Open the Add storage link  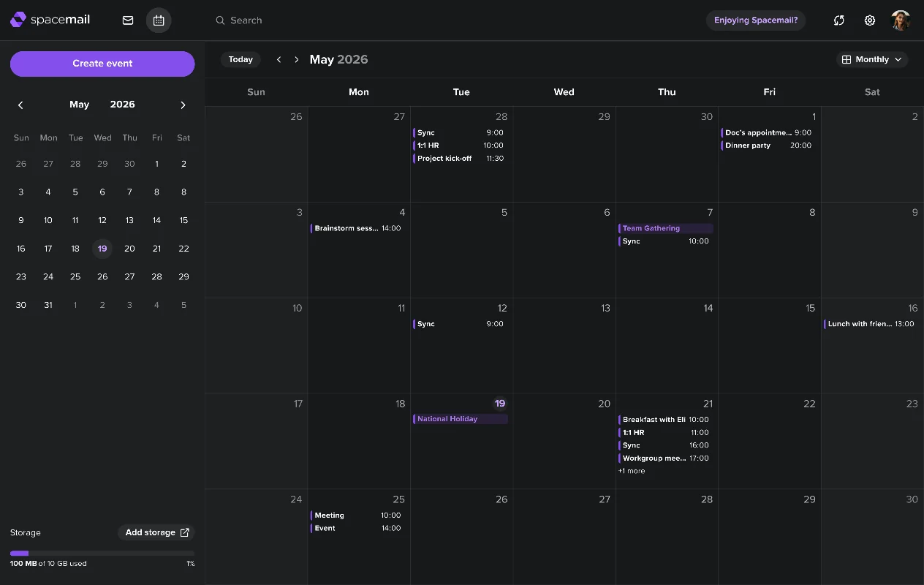point(156,532)
